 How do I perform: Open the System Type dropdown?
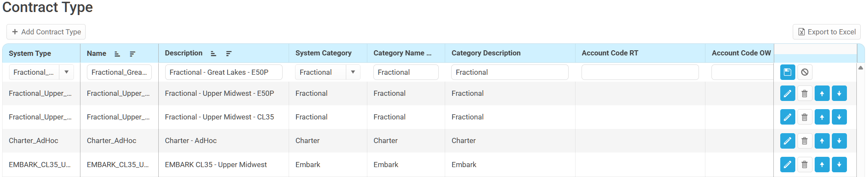(67, 72)
